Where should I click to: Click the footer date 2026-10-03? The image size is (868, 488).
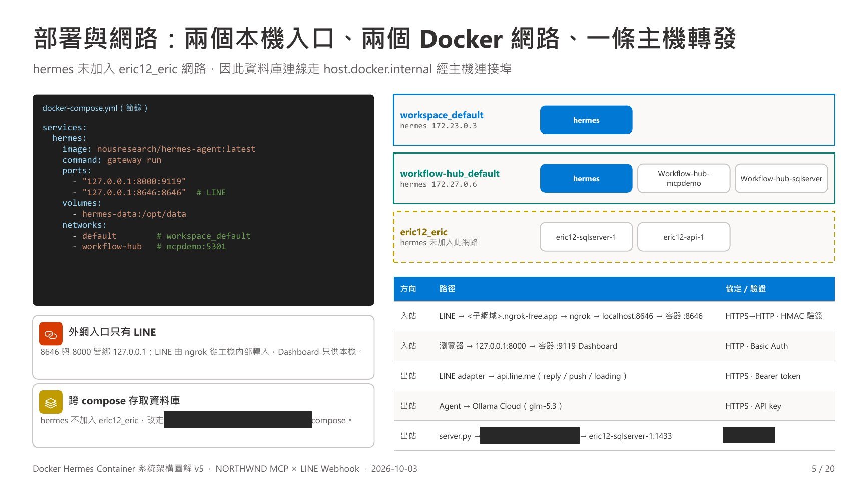[394, 469]
